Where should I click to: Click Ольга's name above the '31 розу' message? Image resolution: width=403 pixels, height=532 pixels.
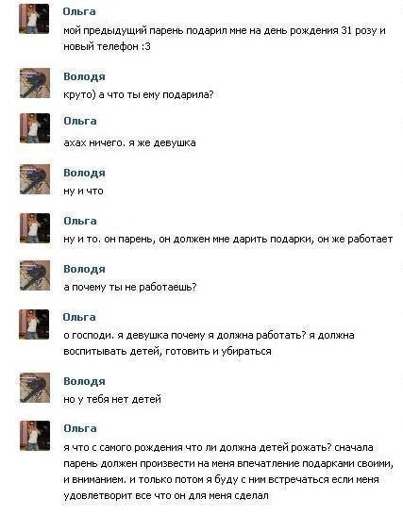(x=79, y=11)
